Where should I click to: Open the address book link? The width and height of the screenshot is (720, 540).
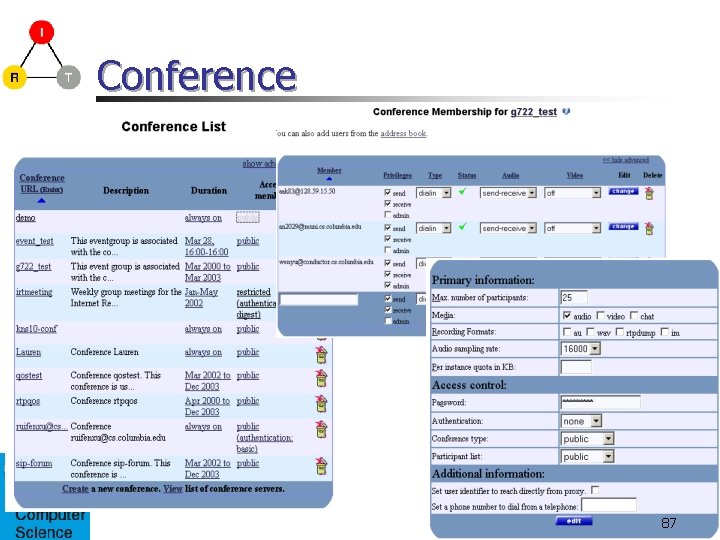pos(403,134)
